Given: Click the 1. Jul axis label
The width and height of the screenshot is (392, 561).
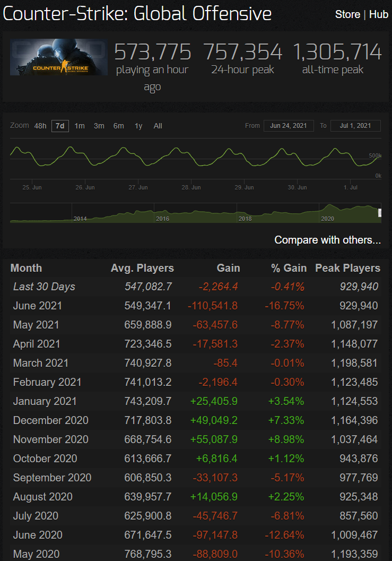Looking at the screenshot, I should (351, 187).
